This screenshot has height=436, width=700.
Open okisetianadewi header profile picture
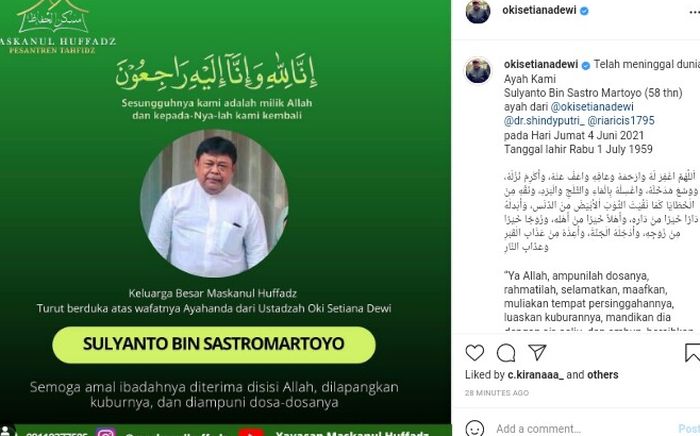click(x=478, y=11)
